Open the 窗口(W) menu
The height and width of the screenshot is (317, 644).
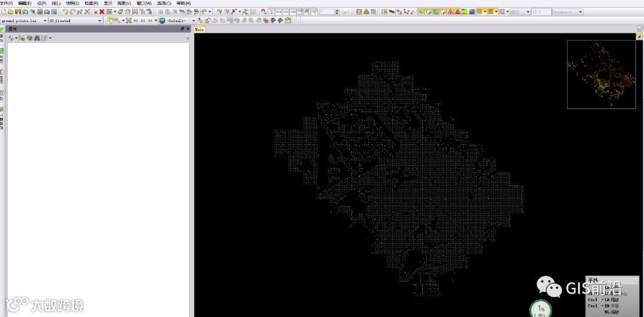point(144,4)
